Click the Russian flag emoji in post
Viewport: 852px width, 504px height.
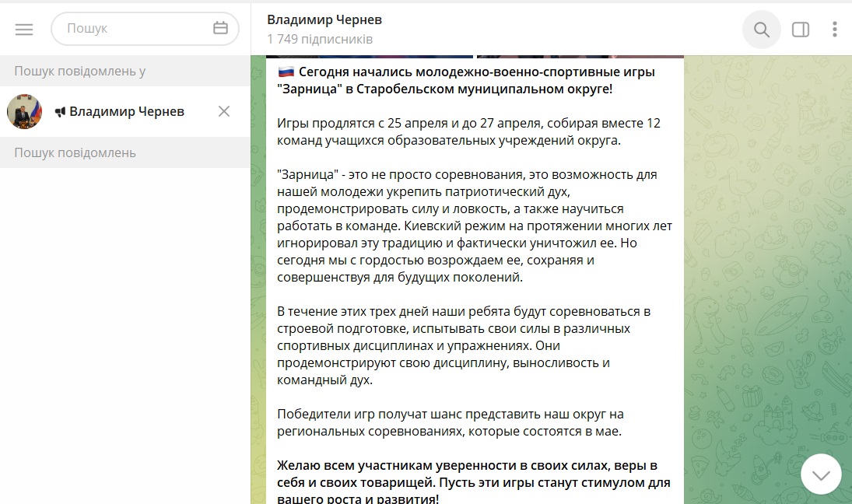point(286,72)
